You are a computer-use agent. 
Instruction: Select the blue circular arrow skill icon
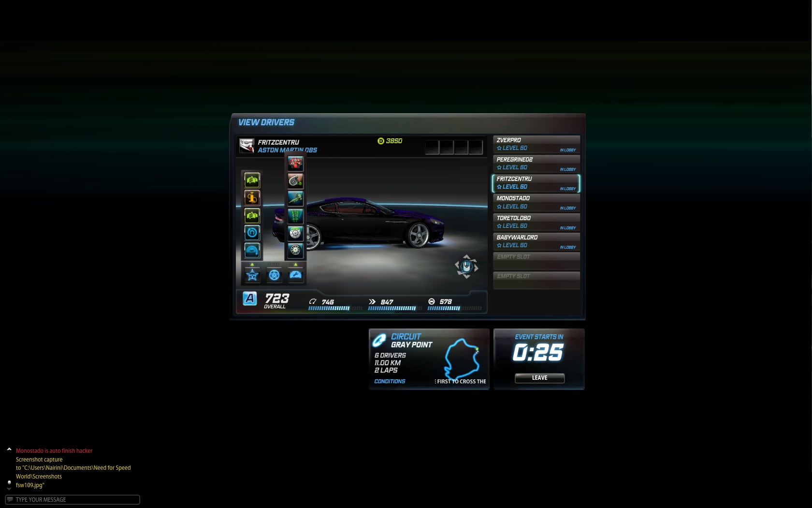click(x=252, y=233)
